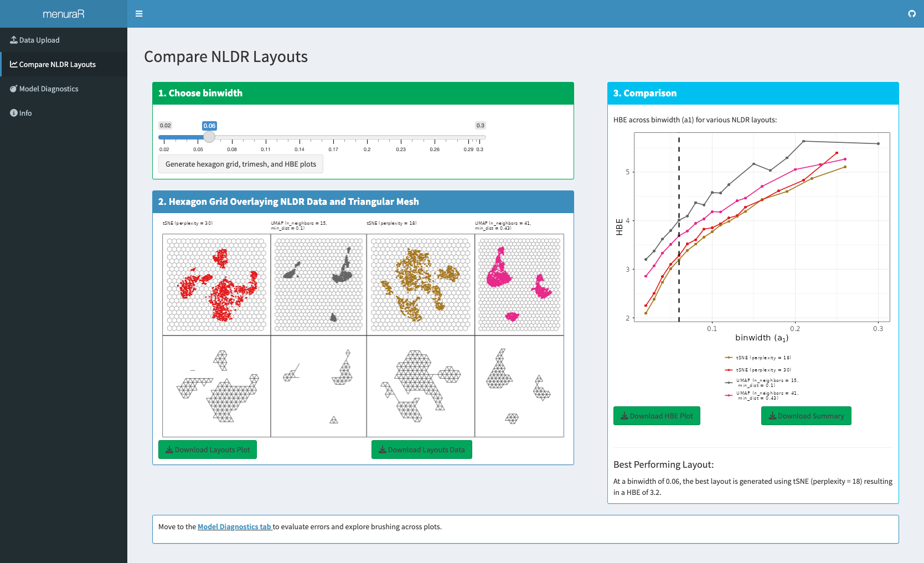Open the Info sidebar section
924x563 pixels.
click(x=25, y=113)
